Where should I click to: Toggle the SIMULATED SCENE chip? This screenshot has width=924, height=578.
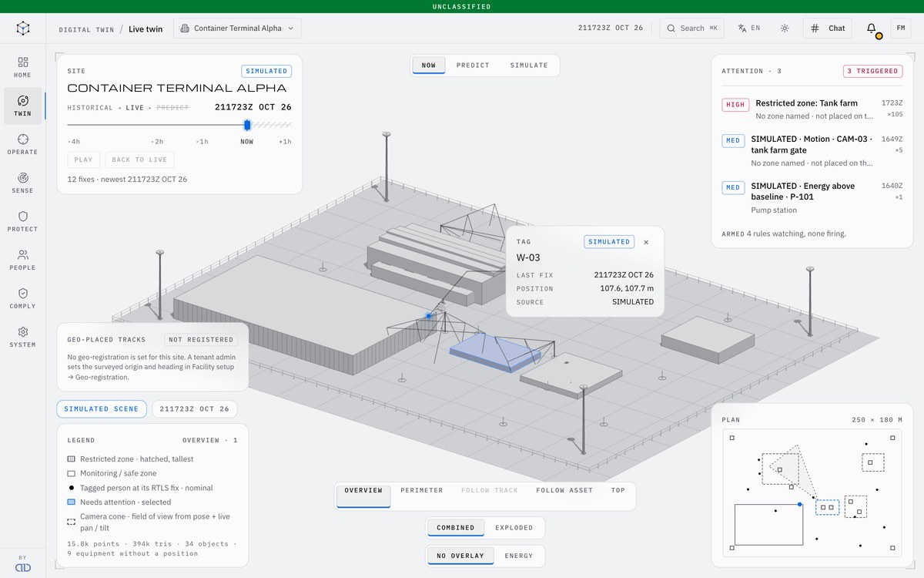102,409
